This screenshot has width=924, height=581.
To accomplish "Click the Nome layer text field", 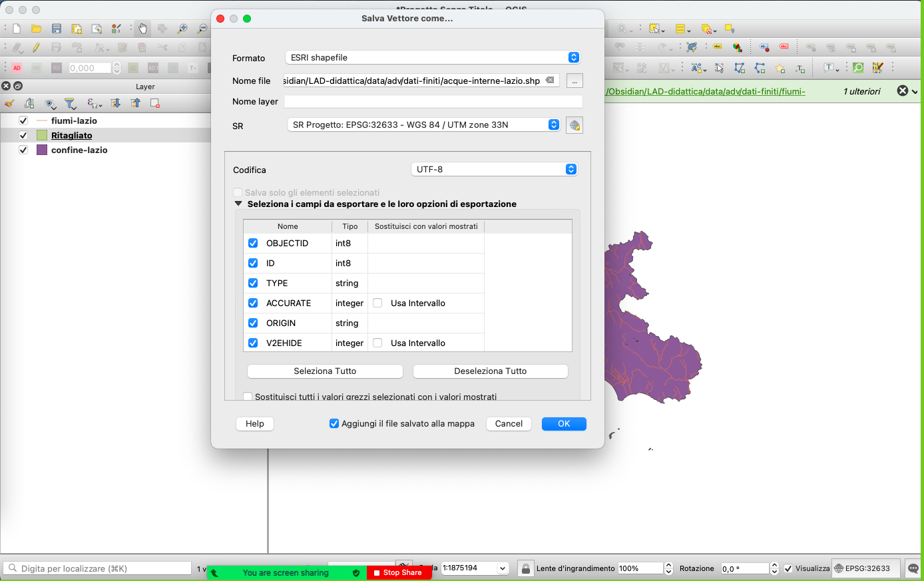I will [x=433, y=101].
